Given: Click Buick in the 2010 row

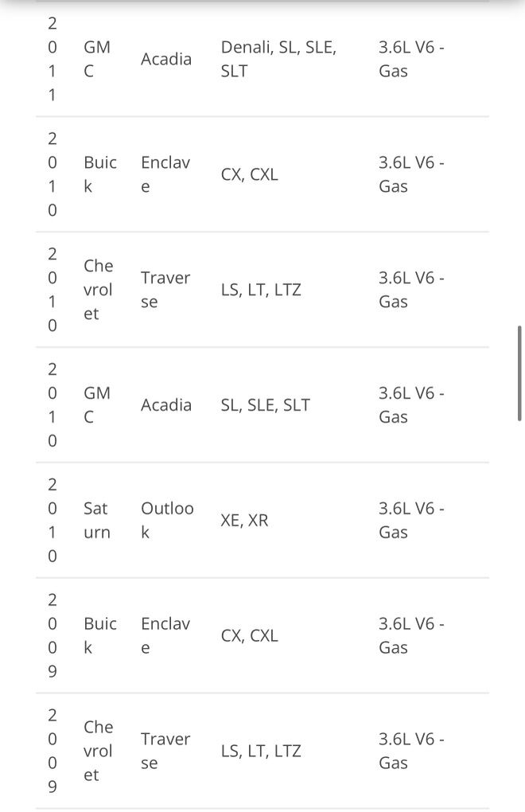Looking at the screenshot, I should 99,174.
